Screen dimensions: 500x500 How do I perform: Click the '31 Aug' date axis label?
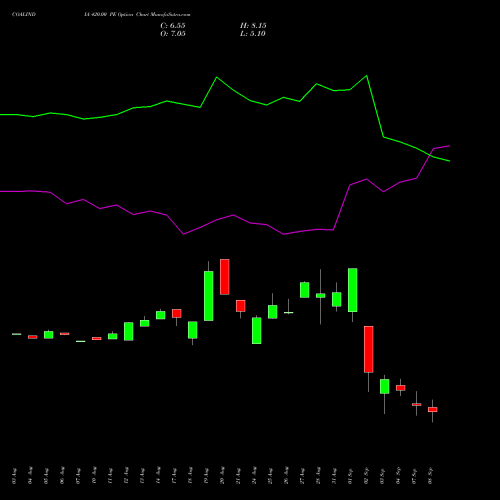334,476
